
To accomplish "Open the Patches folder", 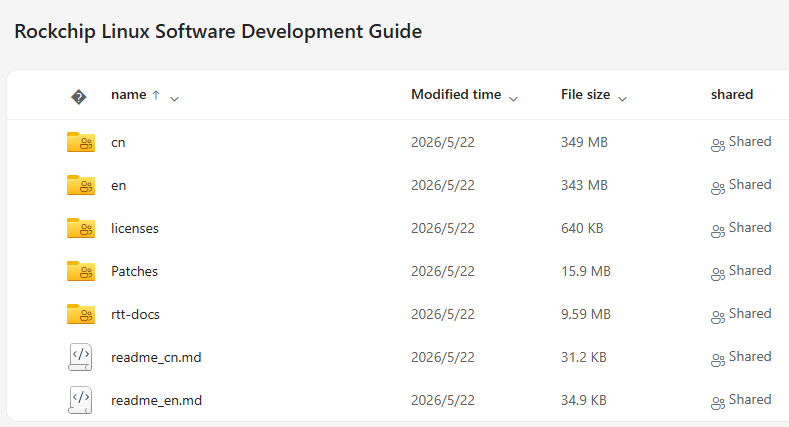I will click(134, 272).
